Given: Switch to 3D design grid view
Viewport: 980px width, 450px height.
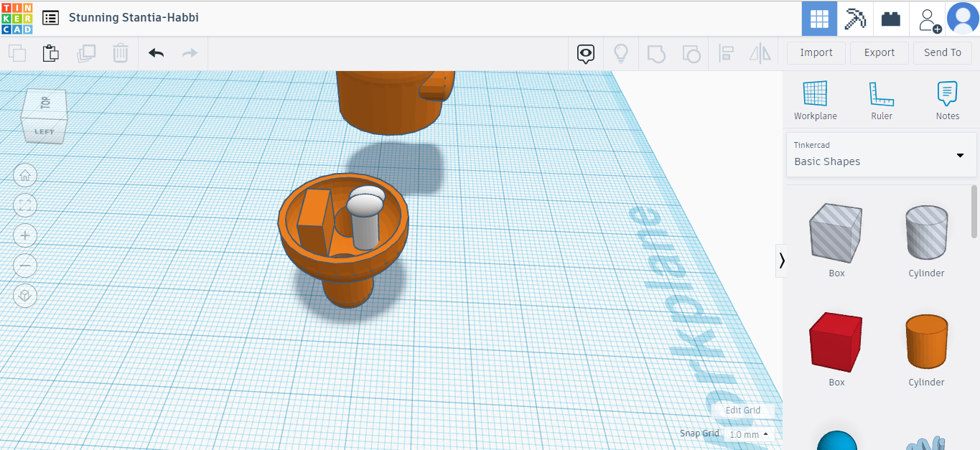Looking at the screenshot, I should pos(819,19).
